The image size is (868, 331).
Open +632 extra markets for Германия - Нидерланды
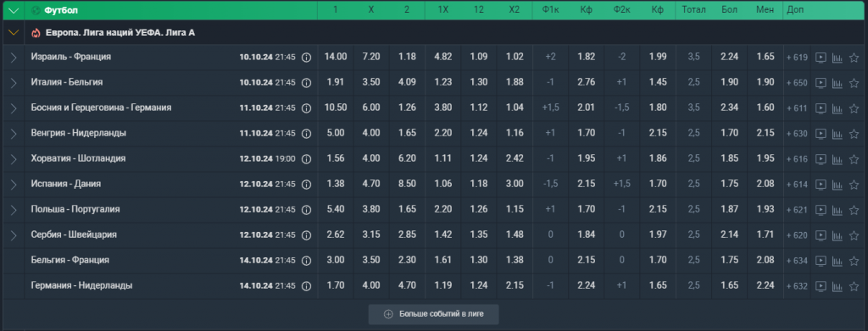pos(797,285)
